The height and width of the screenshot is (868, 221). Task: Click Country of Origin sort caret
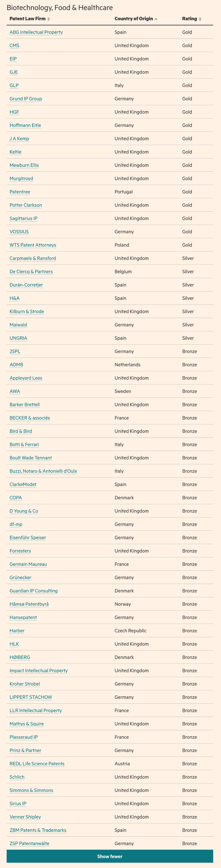click(x=156, y=19)
